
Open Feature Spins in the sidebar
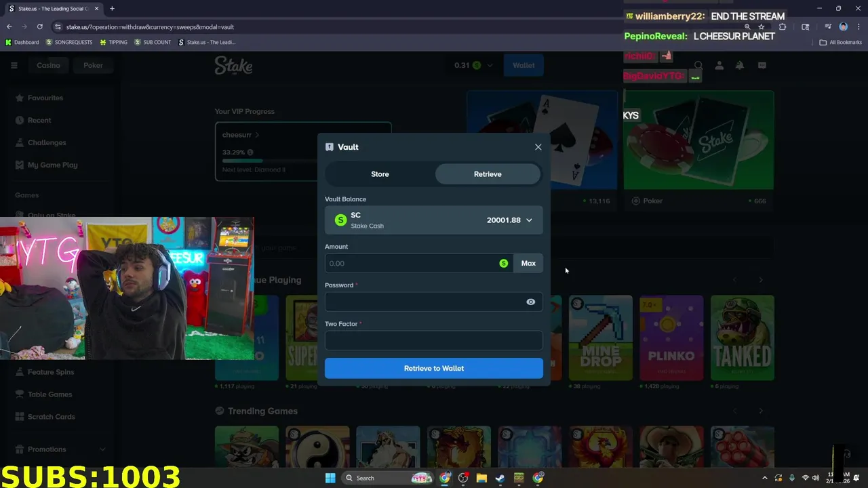(x=51, y=372)
